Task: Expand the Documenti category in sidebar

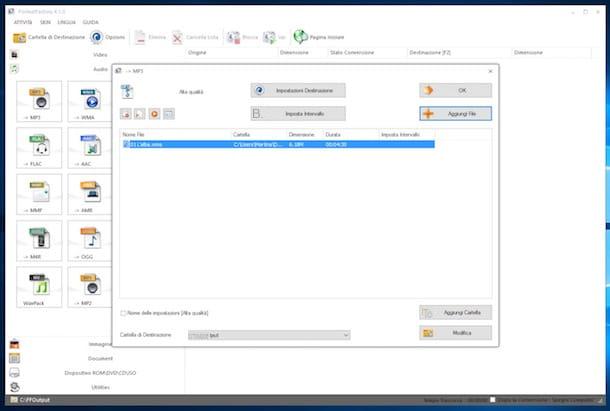Action: (x=100, y=358)
